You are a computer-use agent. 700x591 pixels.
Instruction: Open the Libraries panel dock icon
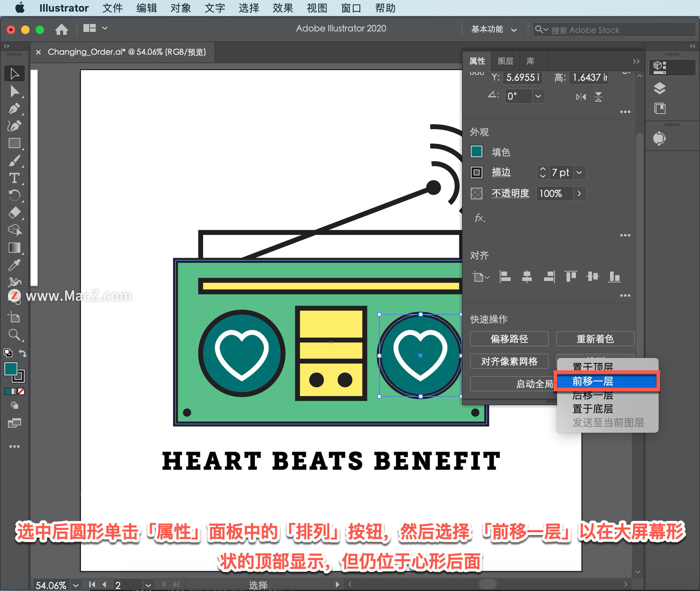(660, 108)
